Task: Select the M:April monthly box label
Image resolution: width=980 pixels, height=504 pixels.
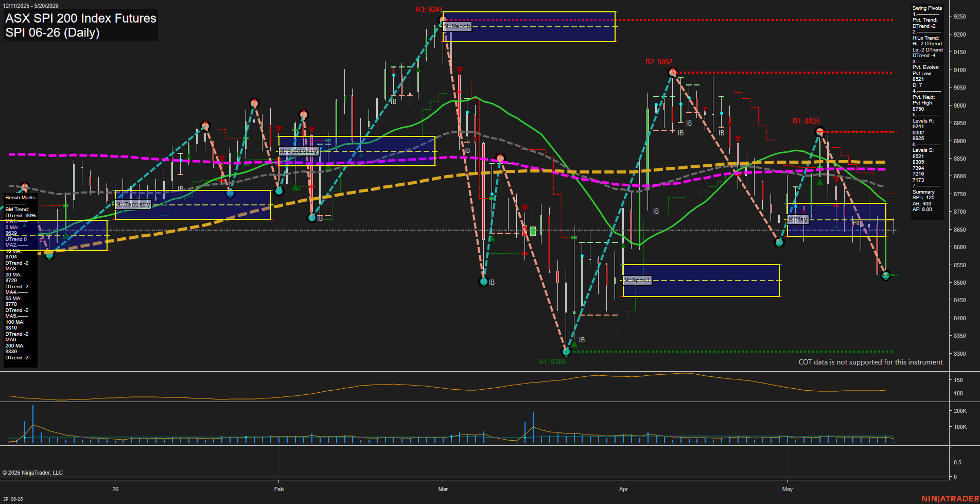Action: pyautogui.click(x=637, y=280)
